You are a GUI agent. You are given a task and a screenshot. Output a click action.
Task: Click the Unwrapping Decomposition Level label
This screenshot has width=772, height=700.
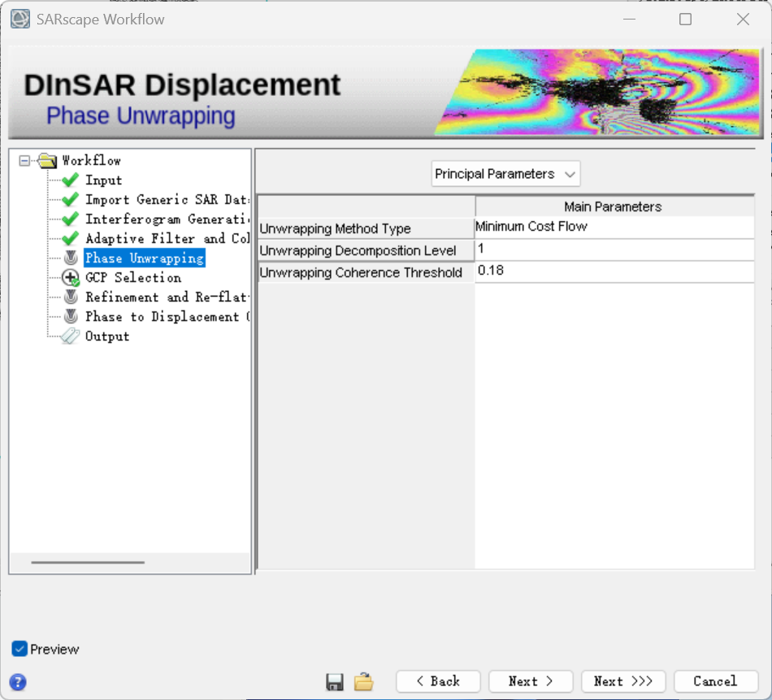[358, 250]
